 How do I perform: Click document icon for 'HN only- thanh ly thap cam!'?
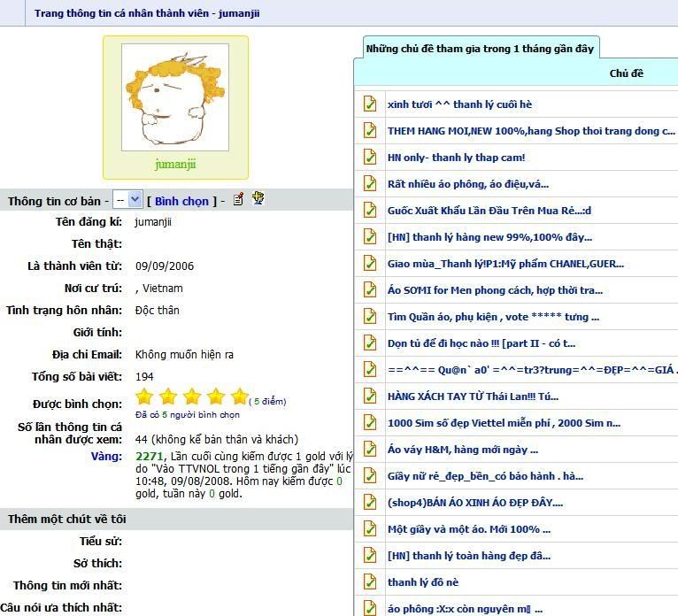(x=370, y=157)
